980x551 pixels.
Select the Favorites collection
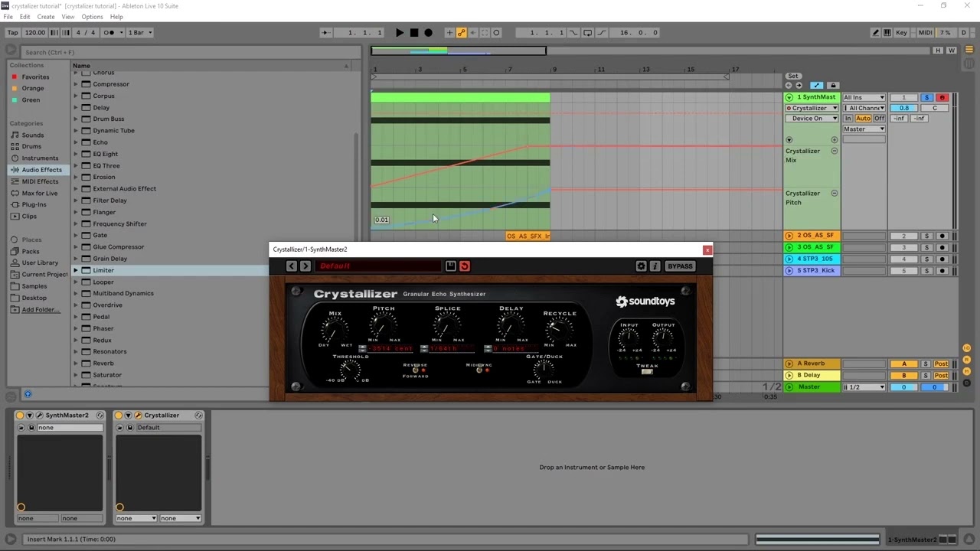35,77
